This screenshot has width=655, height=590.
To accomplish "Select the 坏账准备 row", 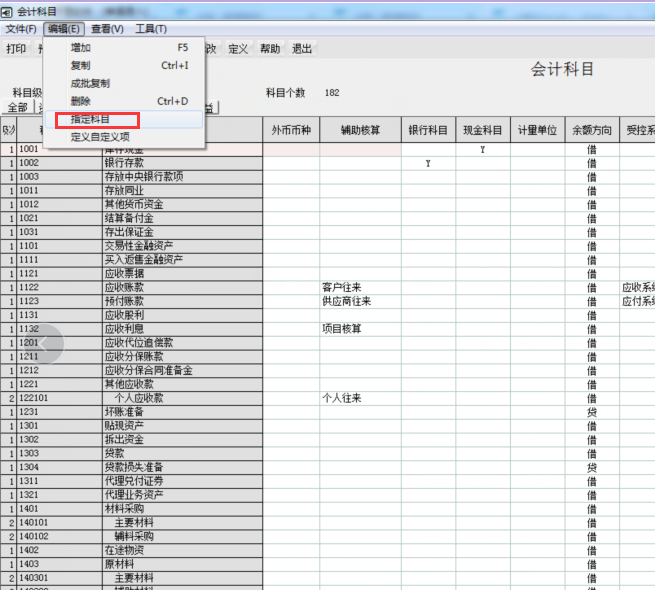I will click(x=182, y=412).
